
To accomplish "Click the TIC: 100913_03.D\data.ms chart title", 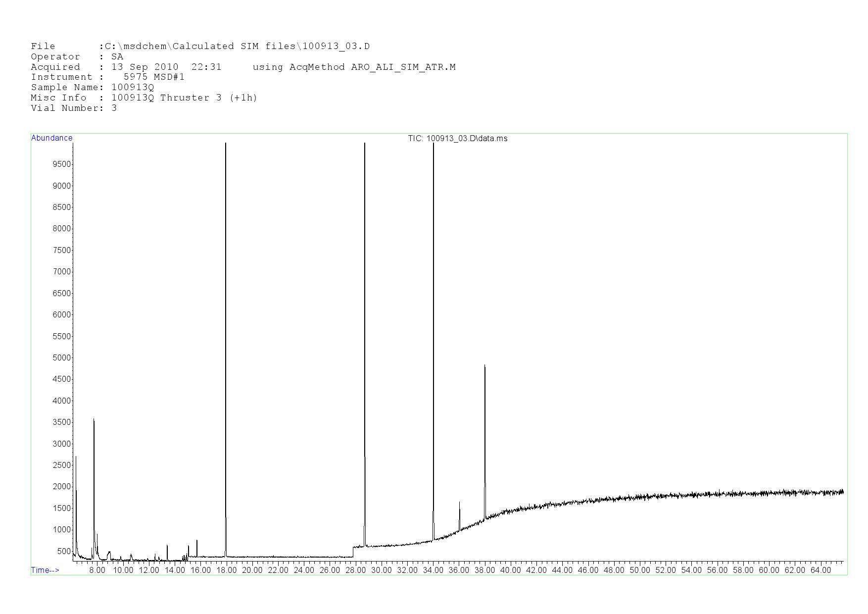I will tap(457, 139).
